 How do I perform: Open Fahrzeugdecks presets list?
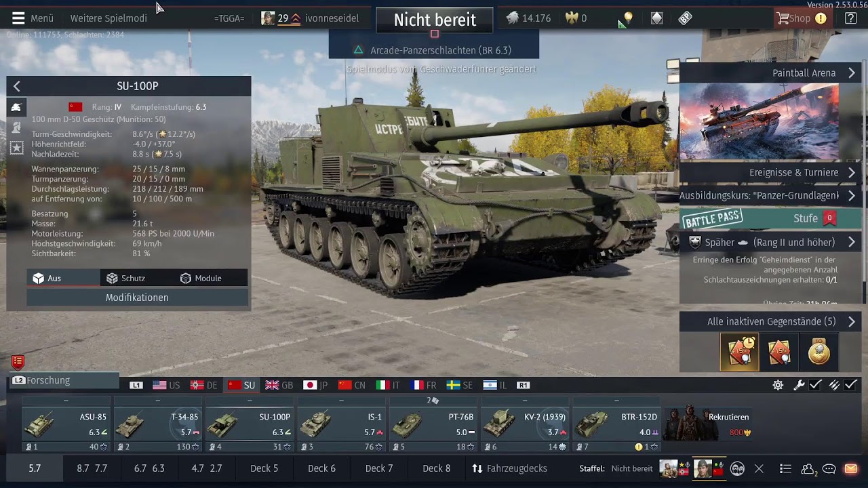509,468
